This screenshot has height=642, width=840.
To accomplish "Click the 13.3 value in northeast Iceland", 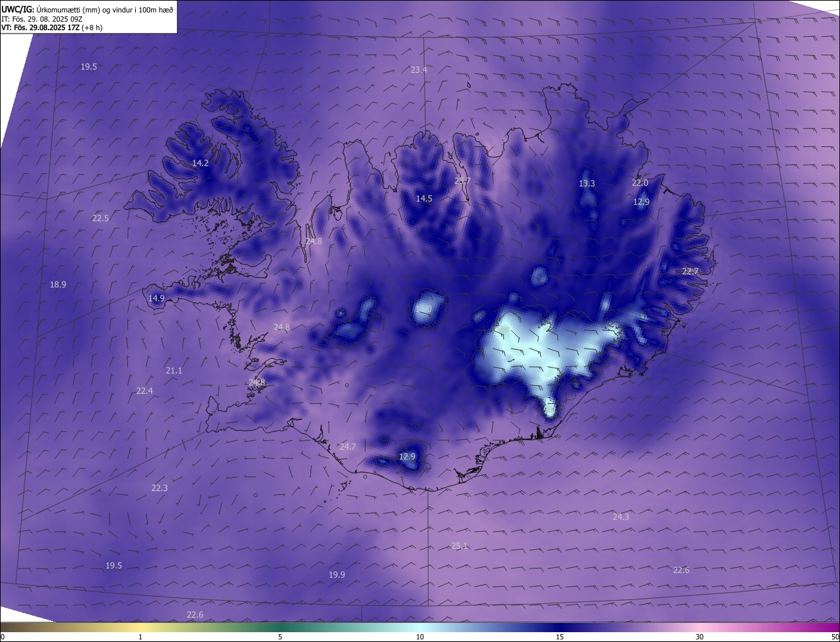I will click(x=587, y=183).
